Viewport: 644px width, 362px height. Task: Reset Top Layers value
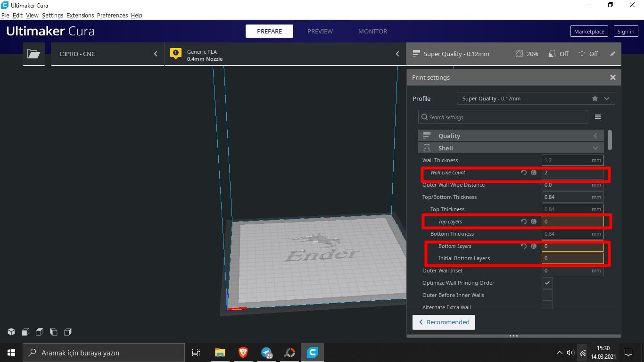[x=523, y=222]
